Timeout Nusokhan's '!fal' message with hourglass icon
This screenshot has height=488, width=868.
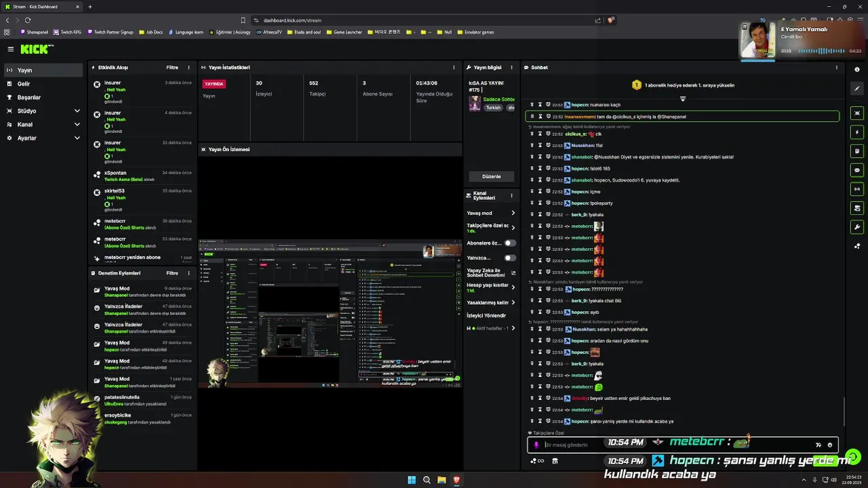click(540, 145)
